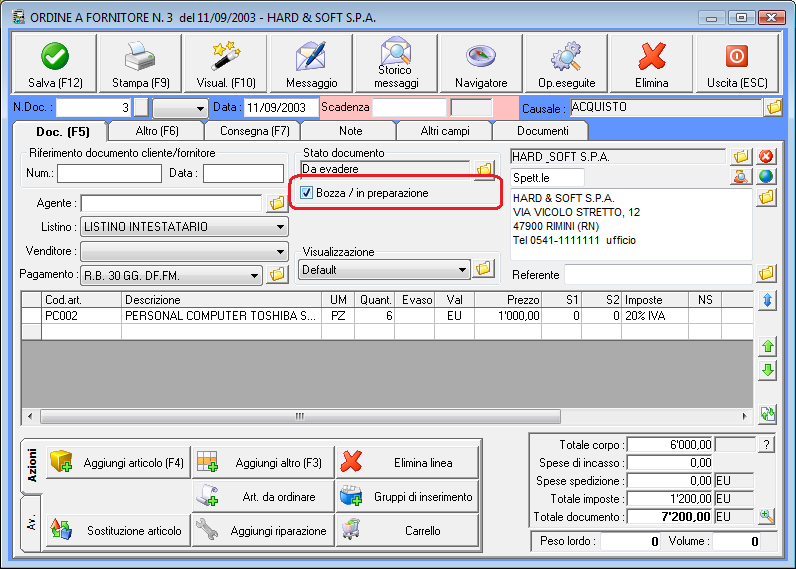Open the folder icon beside Referente
This screenshot has height=569, width=796.
pos(766,274)
